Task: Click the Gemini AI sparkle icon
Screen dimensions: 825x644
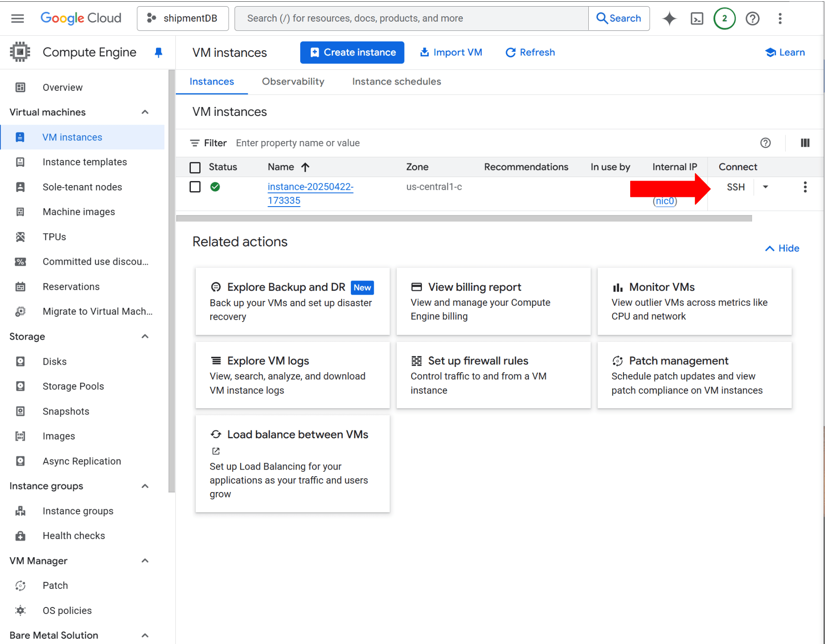Action: click(669, 19)
